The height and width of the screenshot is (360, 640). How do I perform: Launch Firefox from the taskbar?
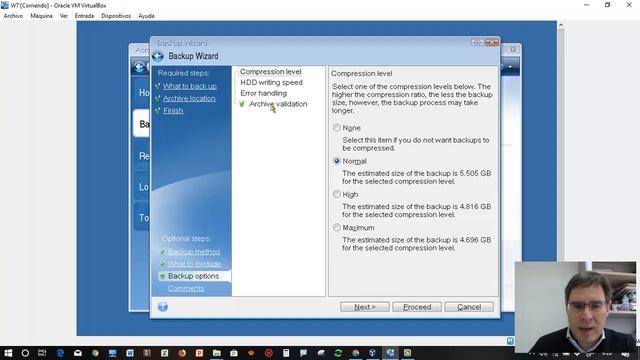(x=182, y=353)
